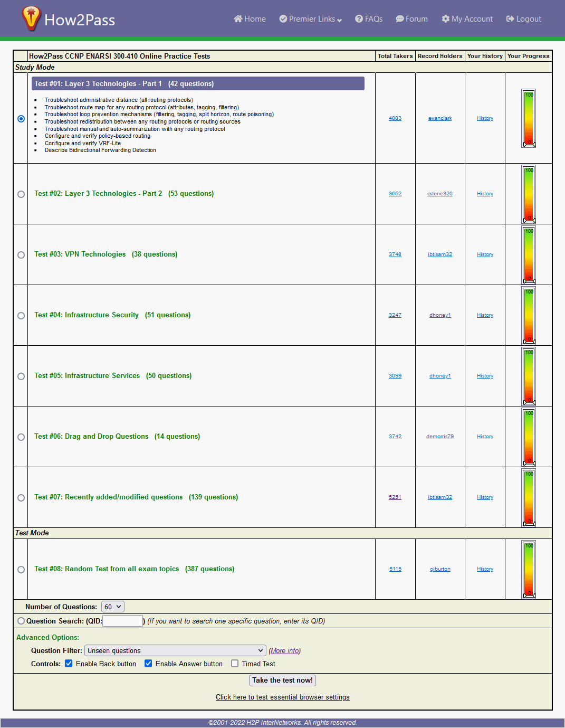Click the FAQs question mark icon
Image resolution: width=565 pixels, height=728 pixels.
point(359,19)
